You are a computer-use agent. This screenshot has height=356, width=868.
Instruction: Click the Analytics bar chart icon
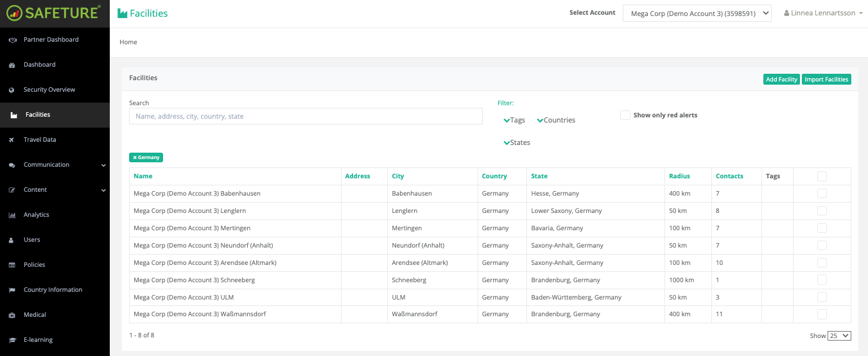(x=12, y=215)
